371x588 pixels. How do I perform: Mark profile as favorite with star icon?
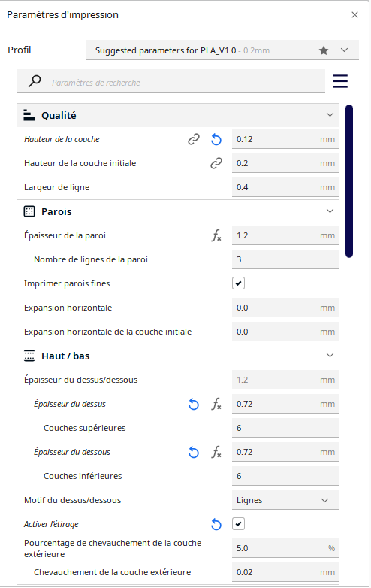324,50
